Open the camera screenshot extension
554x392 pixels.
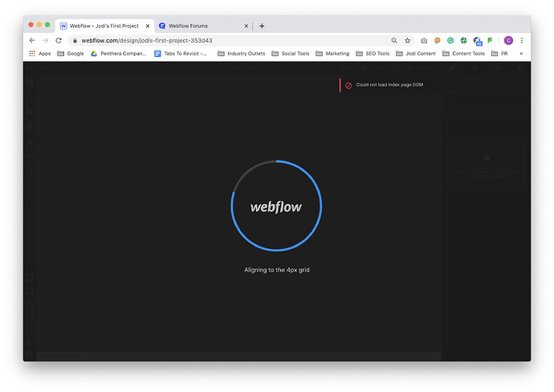point(424,41)
